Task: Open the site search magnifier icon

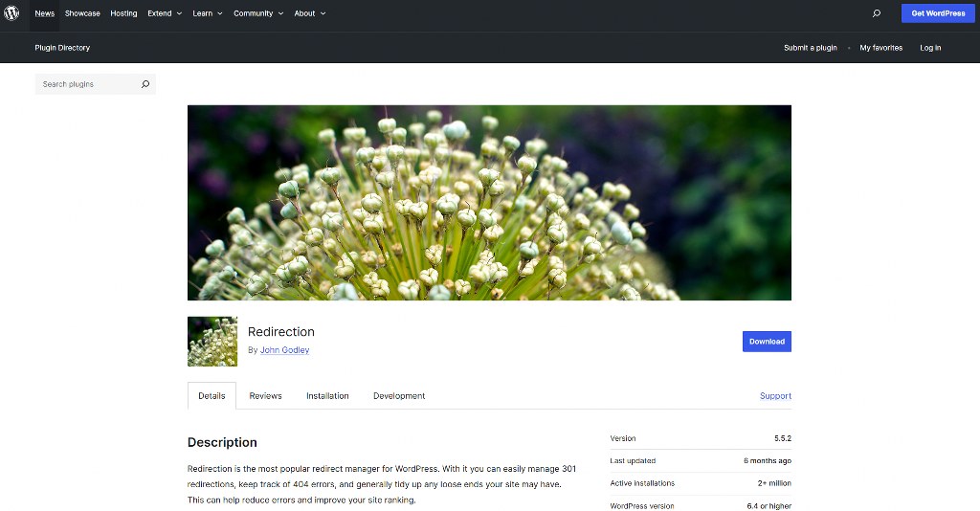Action: tap(877, 13)
